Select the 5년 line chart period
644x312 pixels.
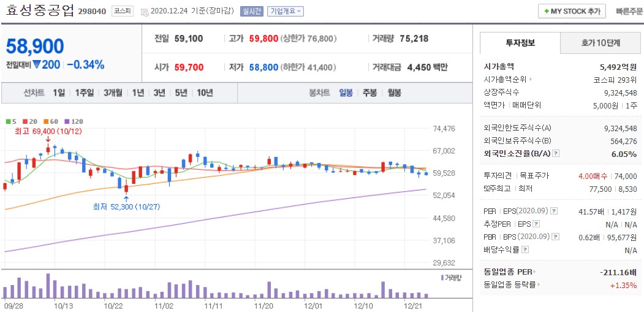tap(181, 93)
